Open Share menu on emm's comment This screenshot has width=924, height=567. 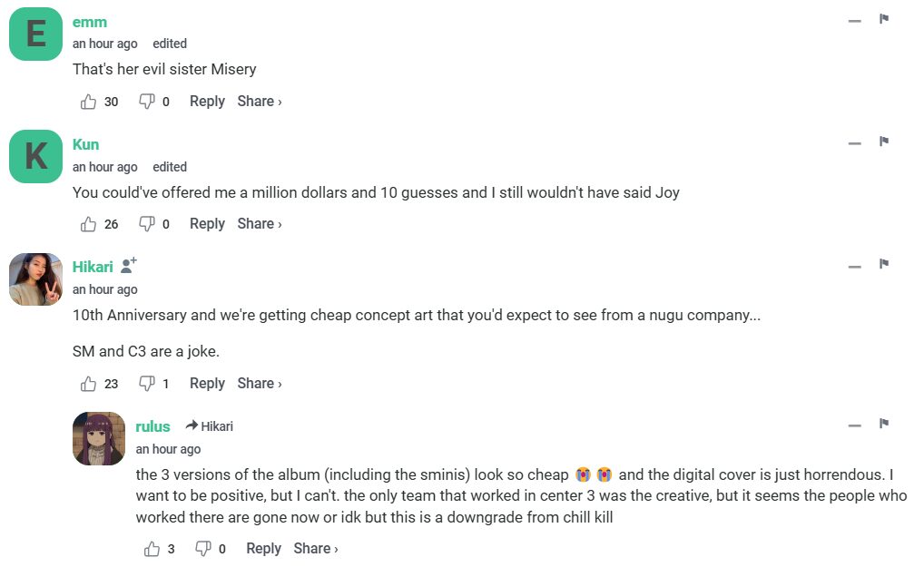tap(260, 102)
